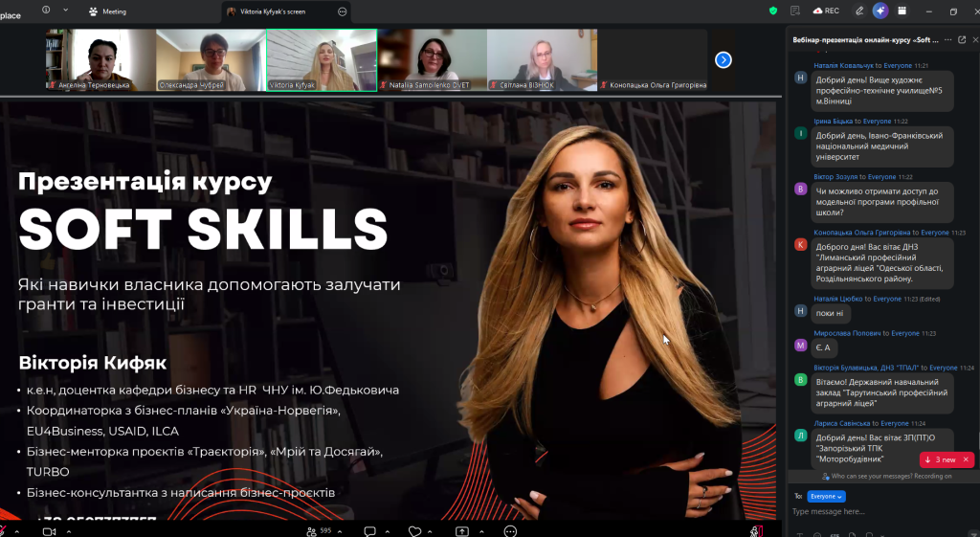Show next participants with blue arrow
This screenshot has height=537, width=980.
tap(724, 59)
